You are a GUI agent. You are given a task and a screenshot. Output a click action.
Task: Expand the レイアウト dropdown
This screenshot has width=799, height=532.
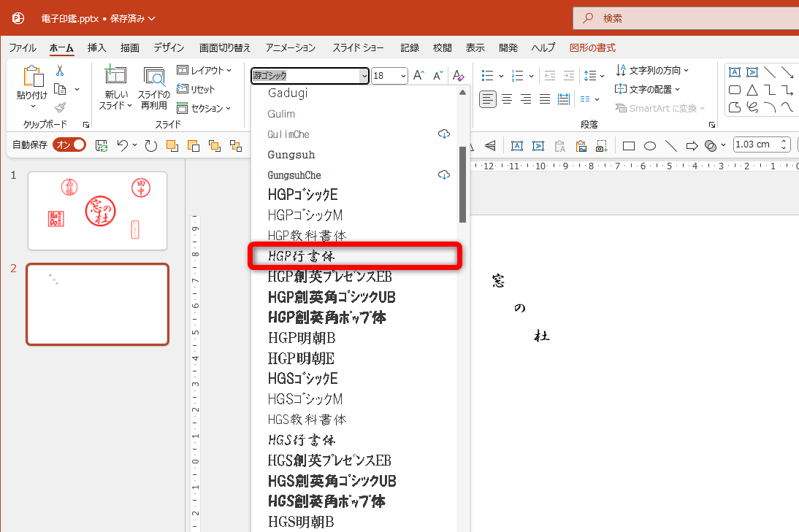(204, 69)
